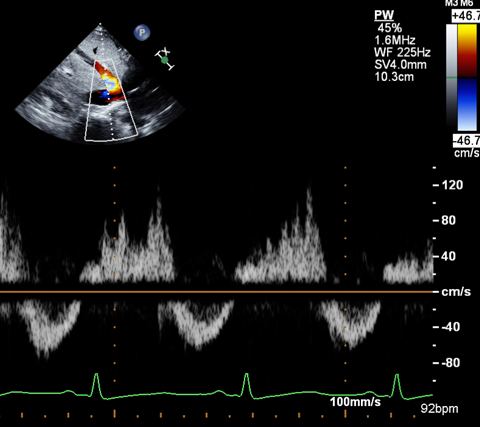This screenshot has width=480, height=427.
Task: Click the color Doppler box in 2D thumbnail
Action: pos(112,100)
